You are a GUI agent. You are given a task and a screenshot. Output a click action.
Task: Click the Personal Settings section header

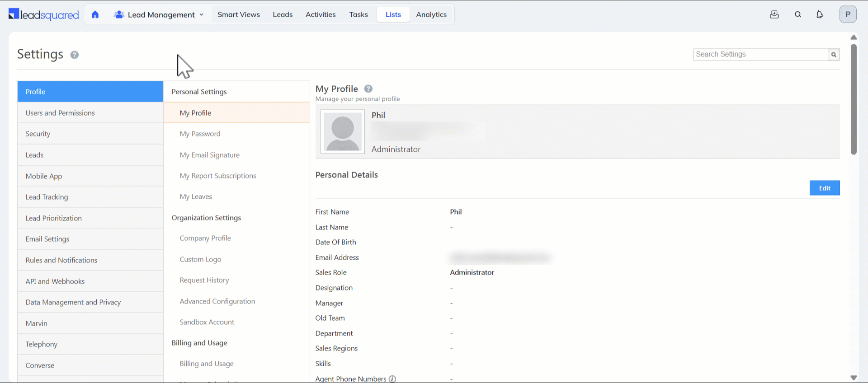[199, 92]
